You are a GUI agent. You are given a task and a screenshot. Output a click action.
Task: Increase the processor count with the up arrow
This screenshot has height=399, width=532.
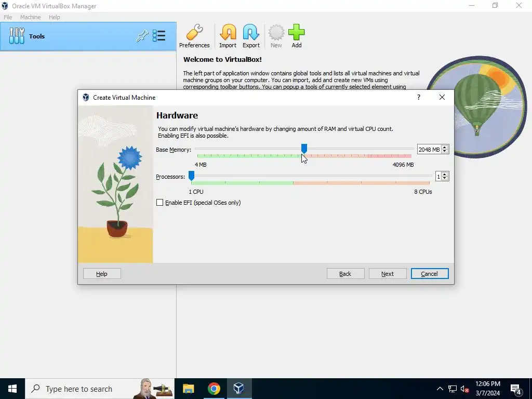pyautogui.click(x=445, y=175)
